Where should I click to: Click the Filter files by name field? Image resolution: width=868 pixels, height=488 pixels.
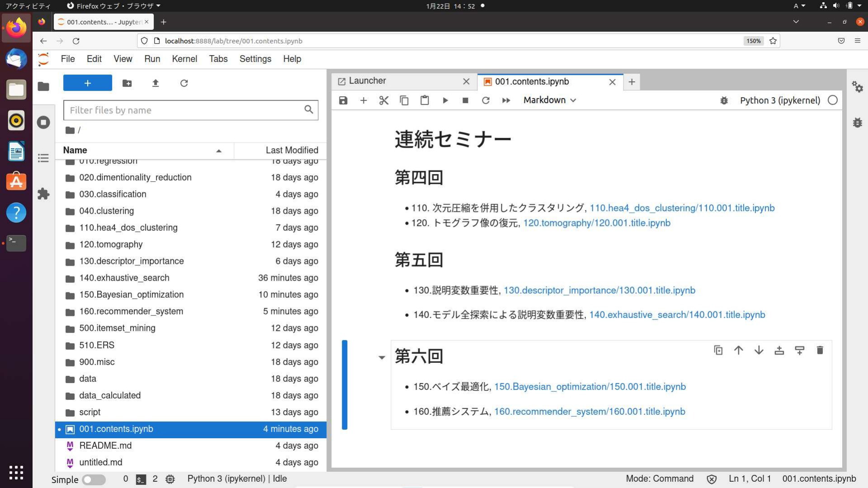185,110
